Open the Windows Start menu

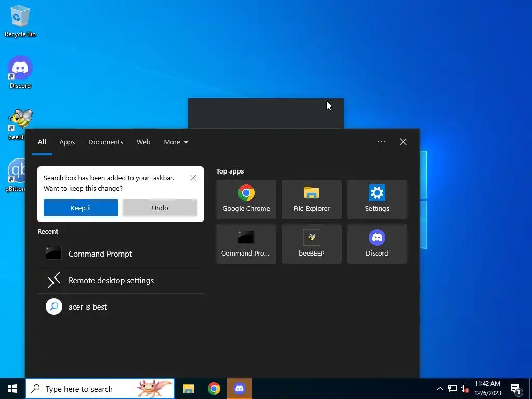pos(12,389)
